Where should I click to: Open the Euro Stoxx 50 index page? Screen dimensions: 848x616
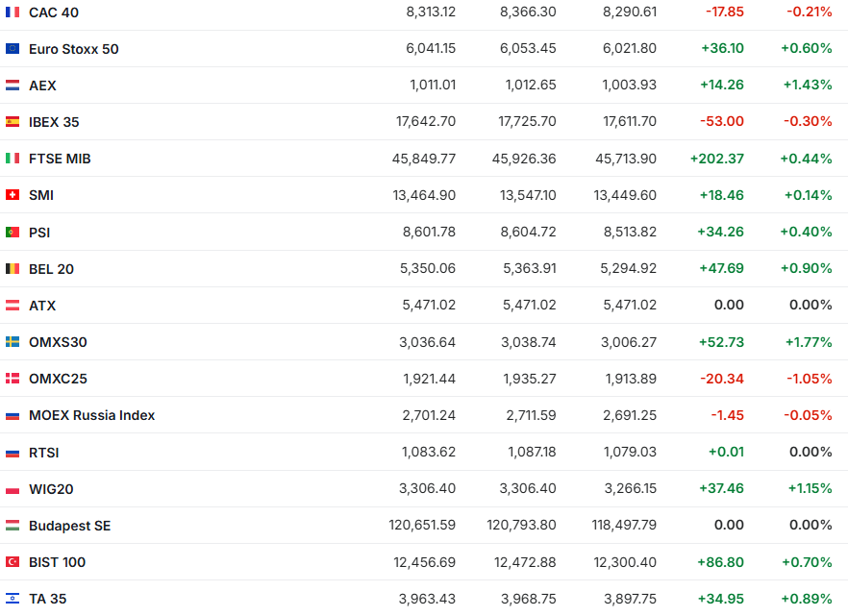click(x=74, y=49)
